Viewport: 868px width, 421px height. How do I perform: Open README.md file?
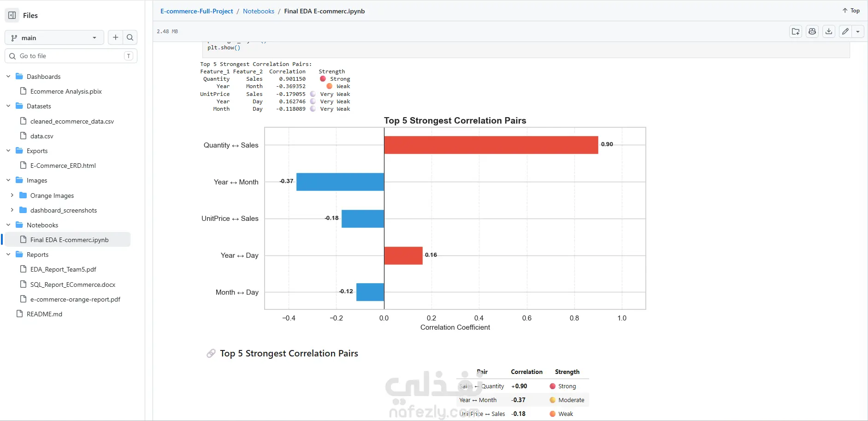(44, 314)
